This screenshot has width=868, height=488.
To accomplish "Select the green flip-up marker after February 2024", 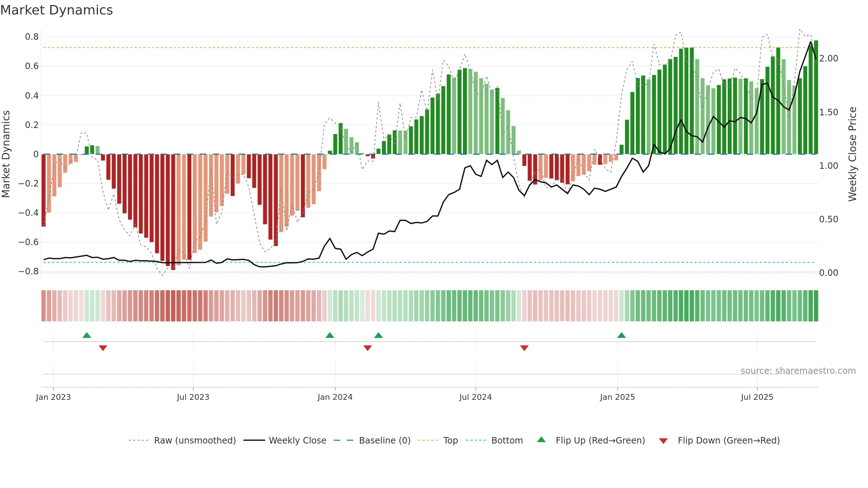I will coord(379,335).
